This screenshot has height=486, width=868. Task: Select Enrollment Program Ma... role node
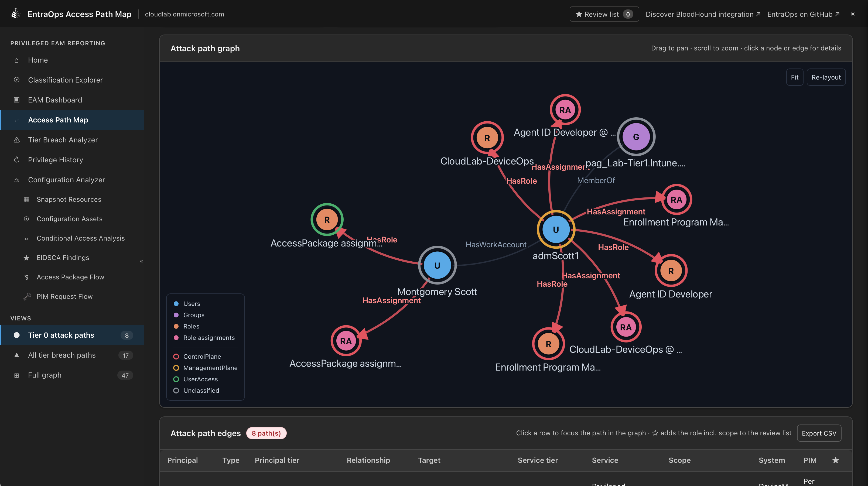pyautogui.click(x=548, y=344)
